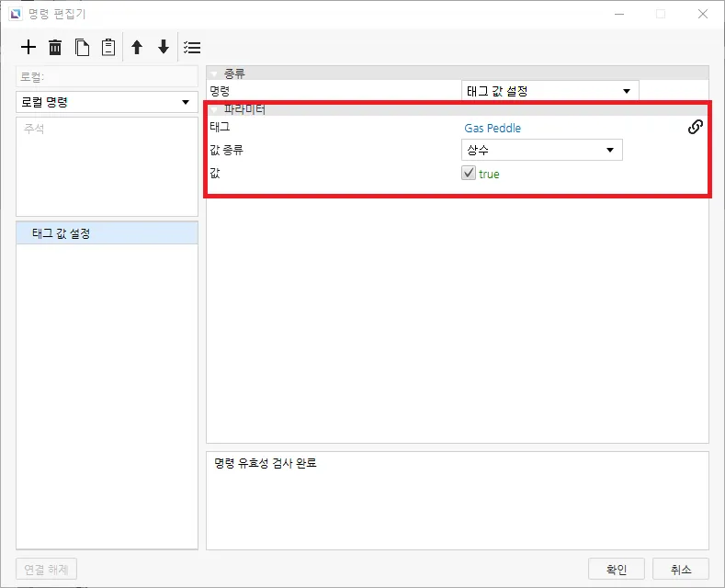The image size is (725, 588).
Task: Click the paste clipboard icon
Action: [x=108, y=47]
